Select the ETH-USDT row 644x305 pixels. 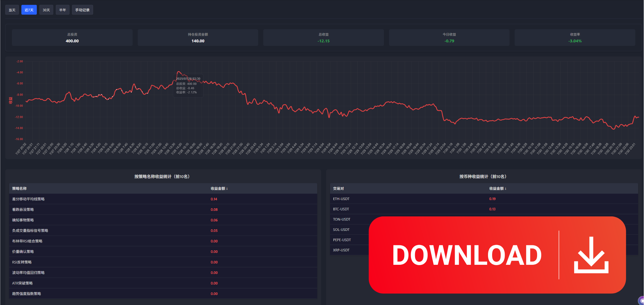click(x=341, y=199)
